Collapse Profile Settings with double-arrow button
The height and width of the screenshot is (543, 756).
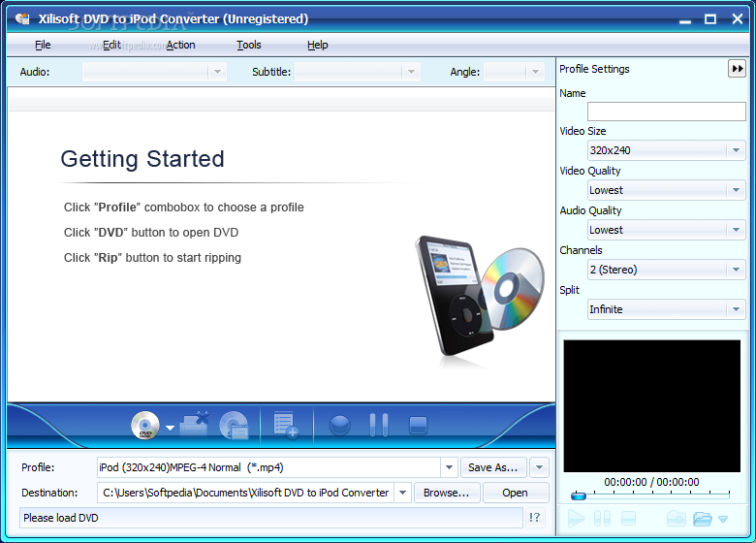[x=737, y=69]
